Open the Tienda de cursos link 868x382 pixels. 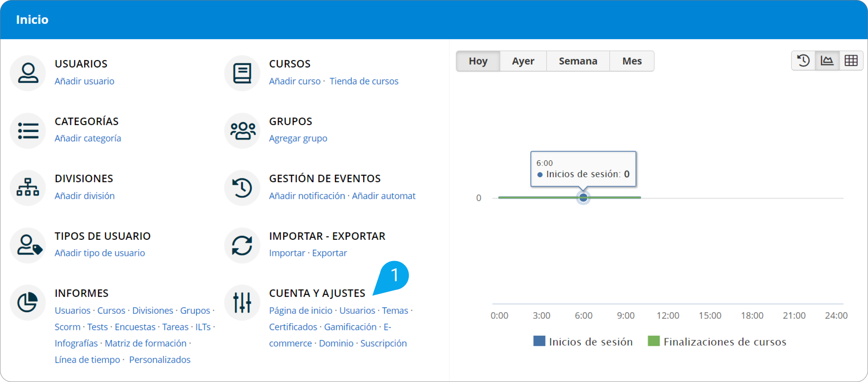pos(364,81)
